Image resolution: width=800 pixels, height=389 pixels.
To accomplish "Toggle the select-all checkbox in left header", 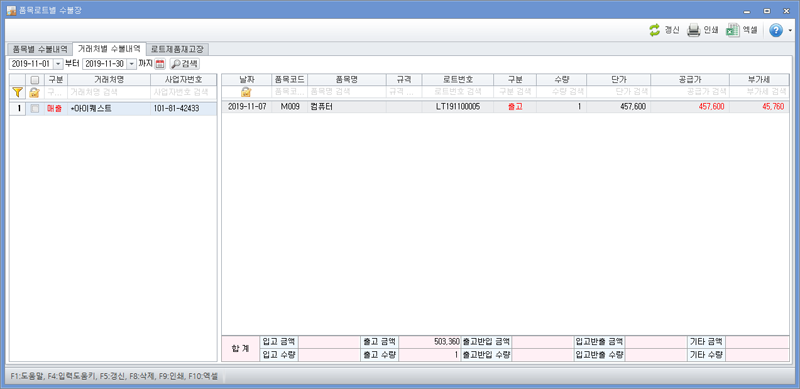I will click(x=35, y=80).
